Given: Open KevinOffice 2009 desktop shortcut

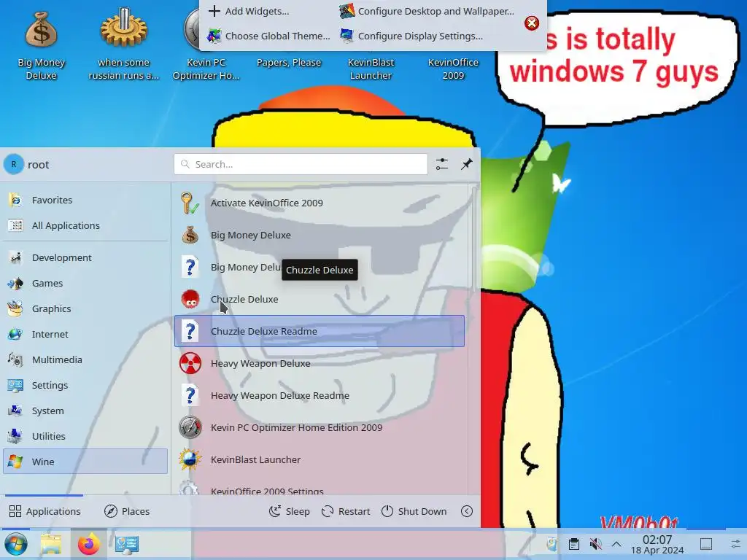Looking at the screenshot, I should point(453,69).
